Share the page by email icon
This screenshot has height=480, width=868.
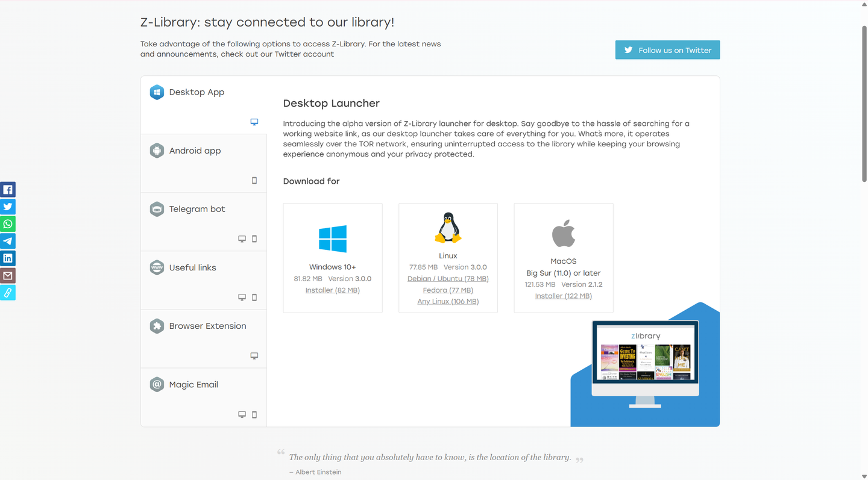[x=8, y=276]
